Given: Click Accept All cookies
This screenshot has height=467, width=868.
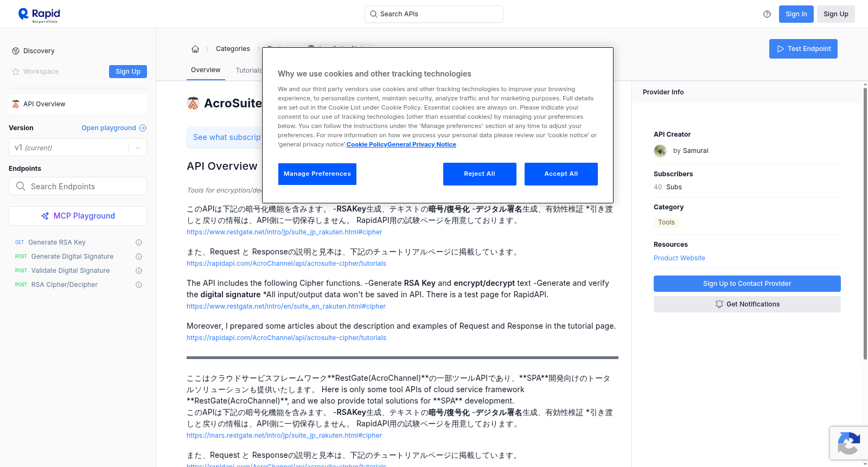Looking at the screenshot, I should [x=561, y=174].
